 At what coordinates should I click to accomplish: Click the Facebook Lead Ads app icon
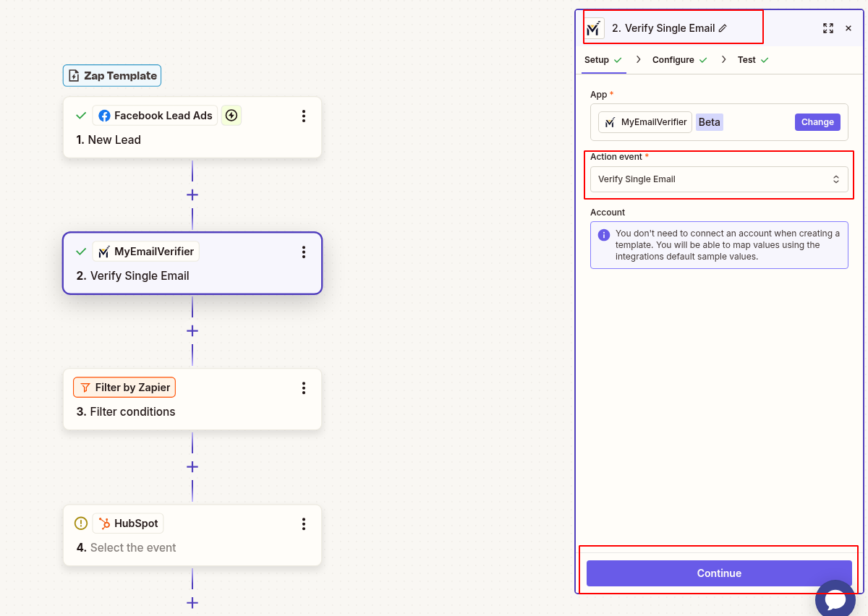tap(104, 115)
